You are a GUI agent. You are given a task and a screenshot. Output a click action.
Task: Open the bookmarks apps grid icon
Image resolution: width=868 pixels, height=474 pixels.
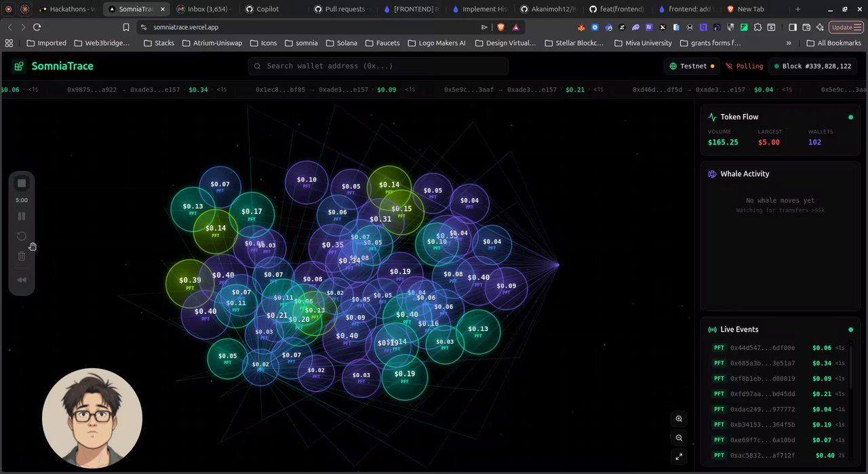click(9, 43)
